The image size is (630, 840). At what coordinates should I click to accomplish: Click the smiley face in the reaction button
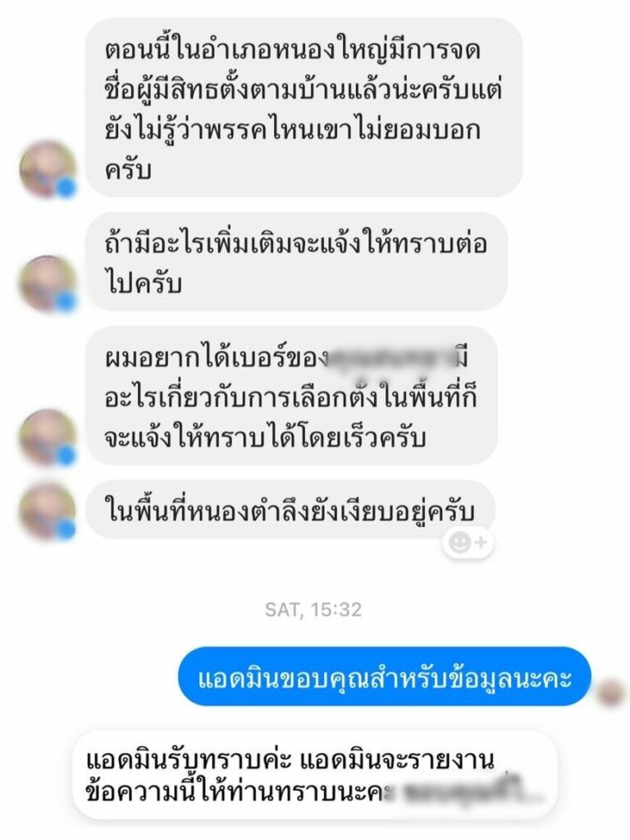[x=459, y=543]
